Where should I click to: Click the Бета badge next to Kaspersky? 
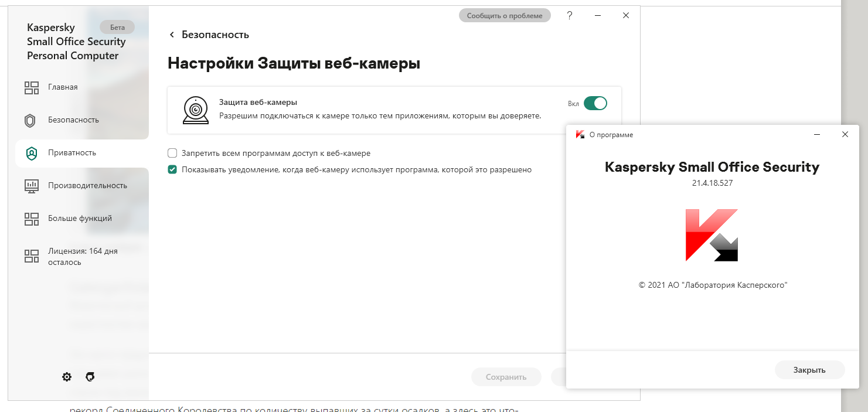[x=117, y=27]
